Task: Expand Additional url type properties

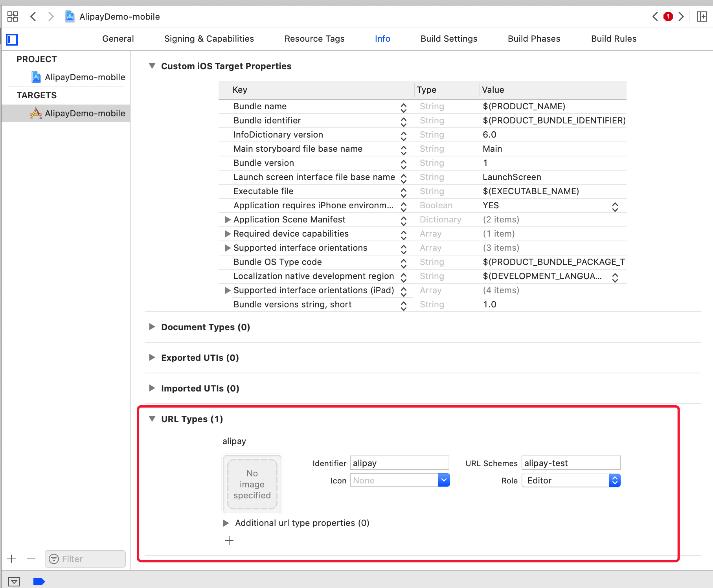Action: click(x=226, y=523)
